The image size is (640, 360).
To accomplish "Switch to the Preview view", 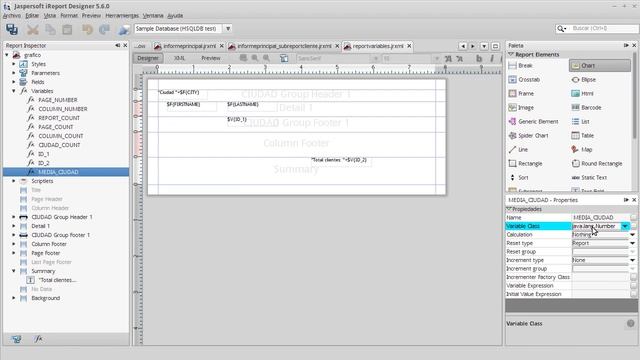I will pos(211,58).
